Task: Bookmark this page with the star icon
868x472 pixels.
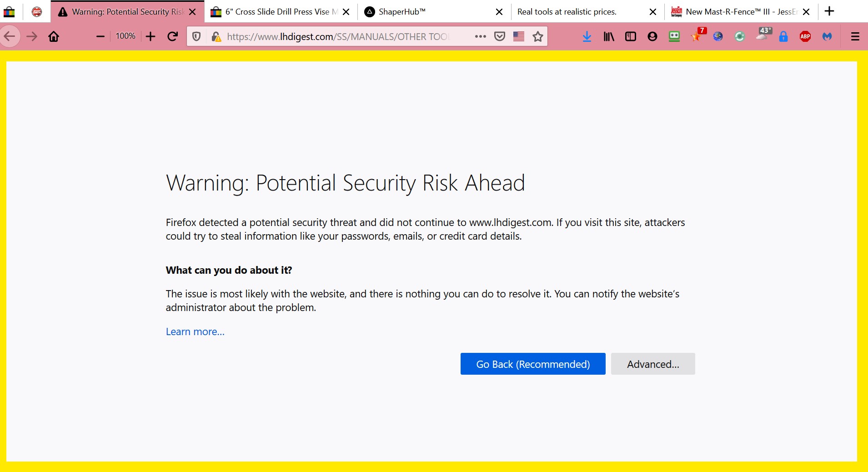Action: [x=538, y=36]
